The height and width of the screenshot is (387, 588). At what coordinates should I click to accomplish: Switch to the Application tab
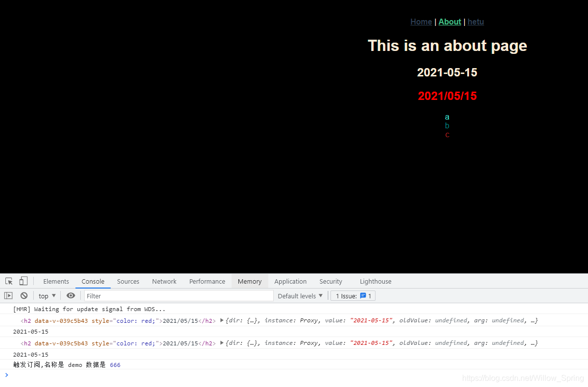tap(291, 281)
